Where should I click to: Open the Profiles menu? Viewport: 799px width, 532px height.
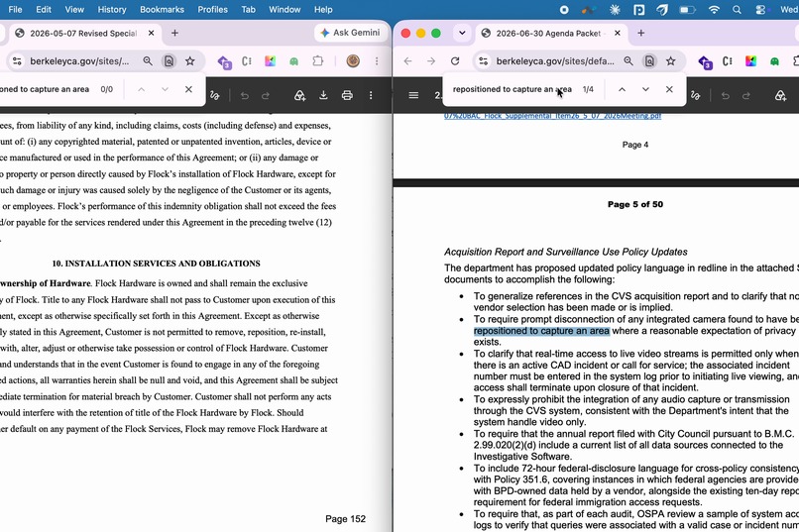[x=212, y=9]
